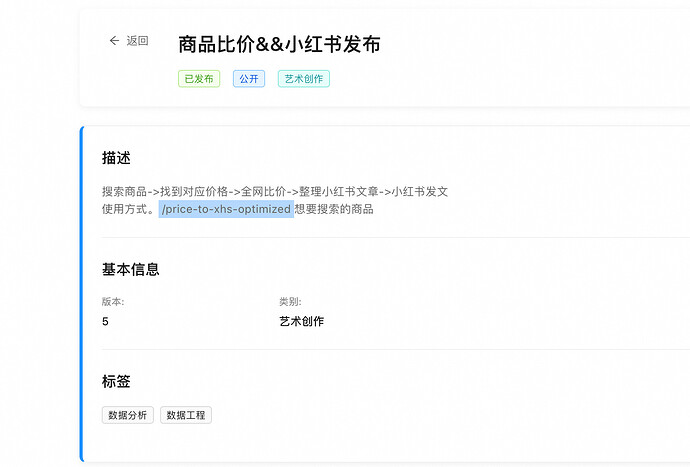Click the 想要搜索的商品 text
The height and width of the screenshot is (467, 690).
coord(334,209)
